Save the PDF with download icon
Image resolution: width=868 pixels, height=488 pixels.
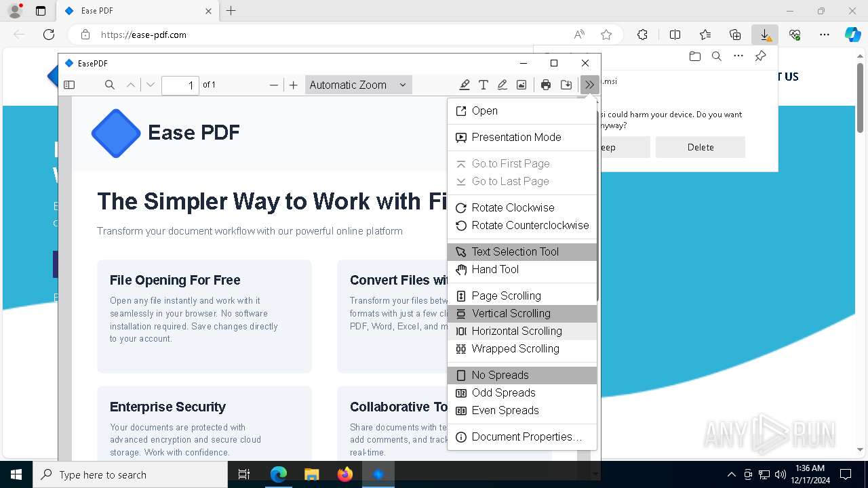click(566, 85)
